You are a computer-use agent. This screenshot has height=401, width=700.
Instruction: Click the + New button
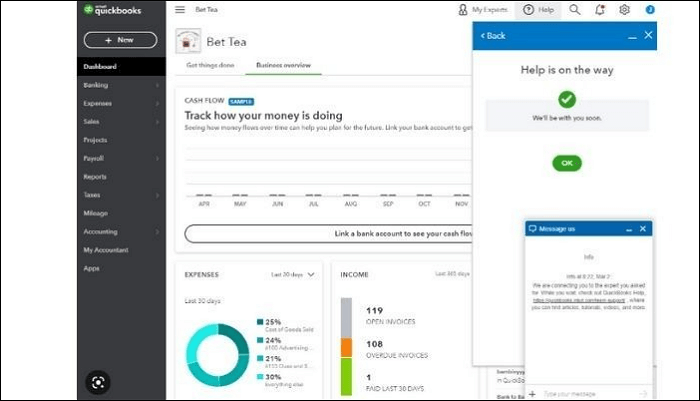pos(120,40)
